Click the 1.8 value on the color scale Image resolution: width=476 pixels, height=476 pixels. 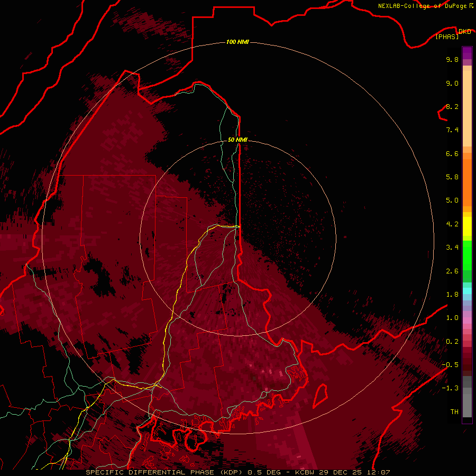point(452,295)
